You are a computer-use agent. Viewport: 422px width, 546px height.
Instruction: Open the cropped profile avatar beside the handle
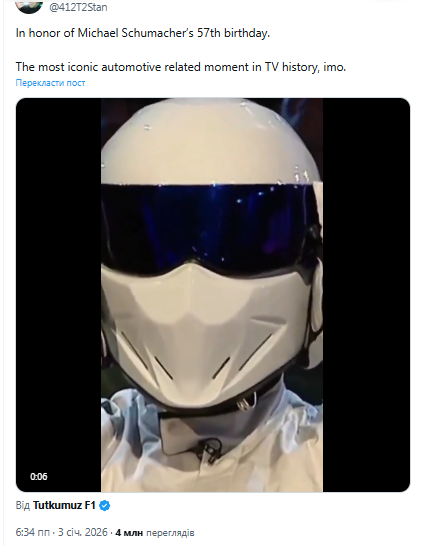coord(29,6)
